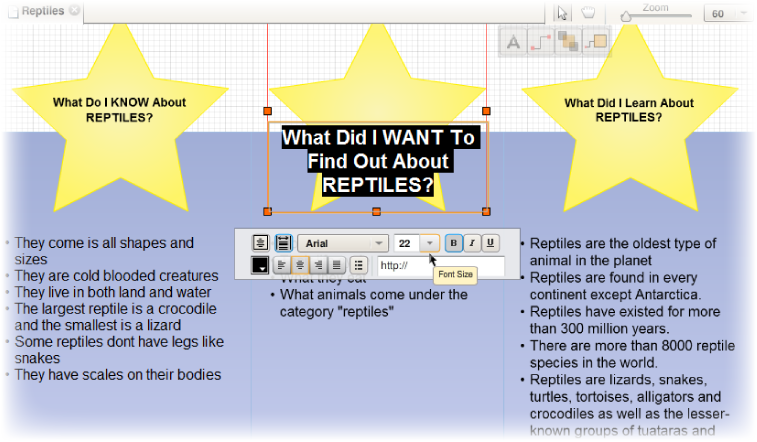Image resolution: width=757 pixels, height=442 pixels.
Task: Click the bulleted list icon
Action: (359, 265)
